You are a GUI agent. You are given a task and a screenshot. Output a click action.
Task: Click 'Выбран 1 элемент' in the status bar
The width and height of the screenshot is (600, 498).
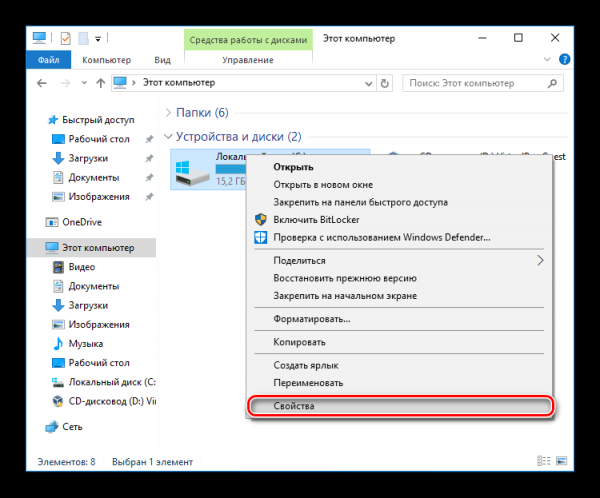click(152, 462)
